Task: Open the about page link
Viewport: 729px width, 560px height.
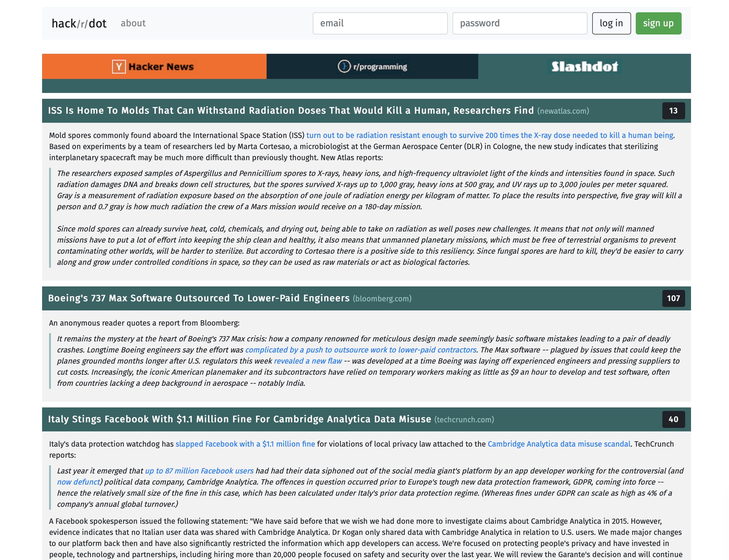Action: coord(133,23)
